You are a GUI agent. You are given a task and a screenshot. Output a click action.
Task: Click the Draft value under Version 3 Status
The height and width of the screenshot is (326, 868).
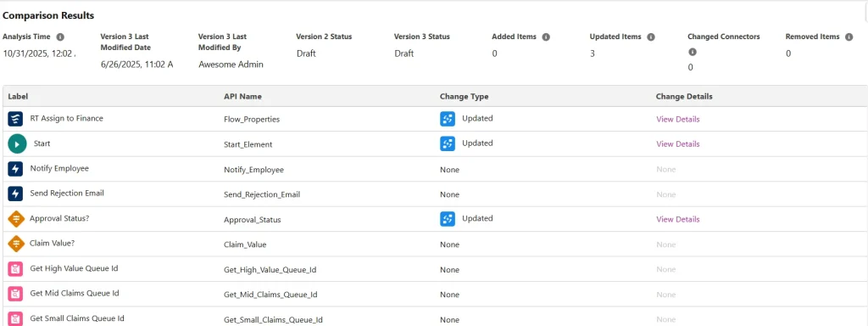(404, 53)
